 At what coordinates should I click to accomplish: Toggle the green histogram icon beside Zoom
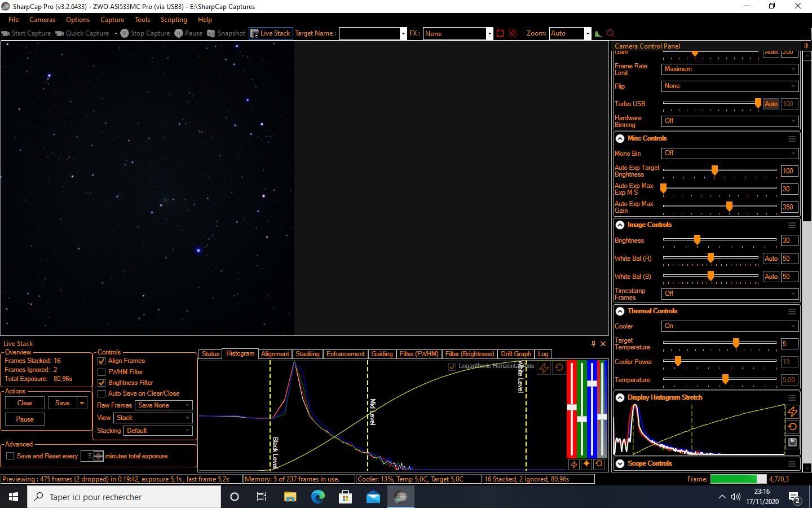(598, 33)
